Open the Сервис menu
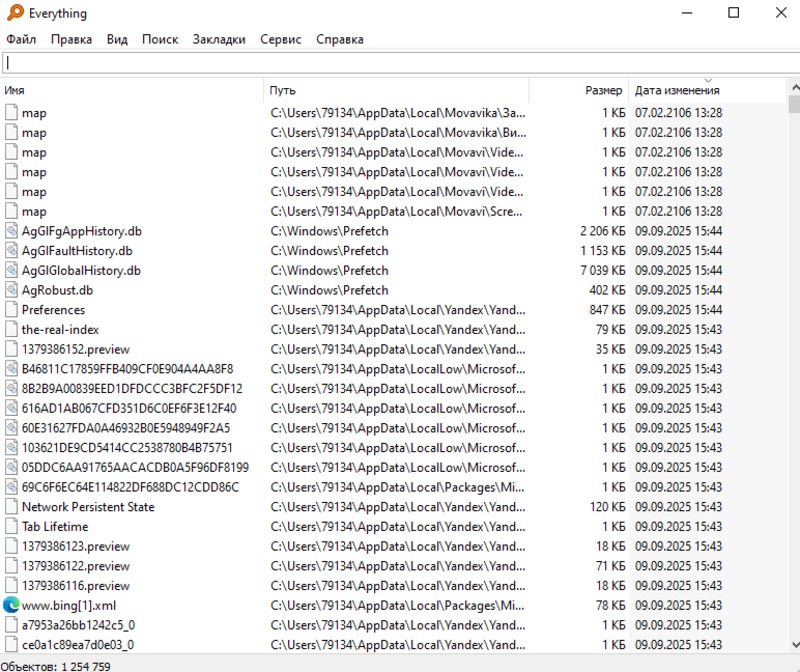Image resolution: width=800 pixels, height=672 pixels. click(x=281, y=39)
